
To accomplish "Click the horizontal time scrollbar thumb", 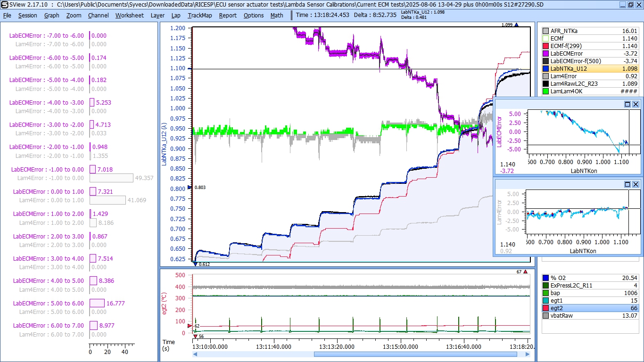I will pos(415,354).
